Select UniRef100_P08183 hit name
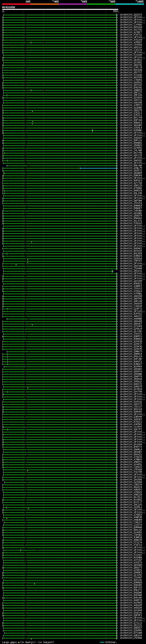The height and width of the screenshot is (644, 146). (x=131, y=223)
